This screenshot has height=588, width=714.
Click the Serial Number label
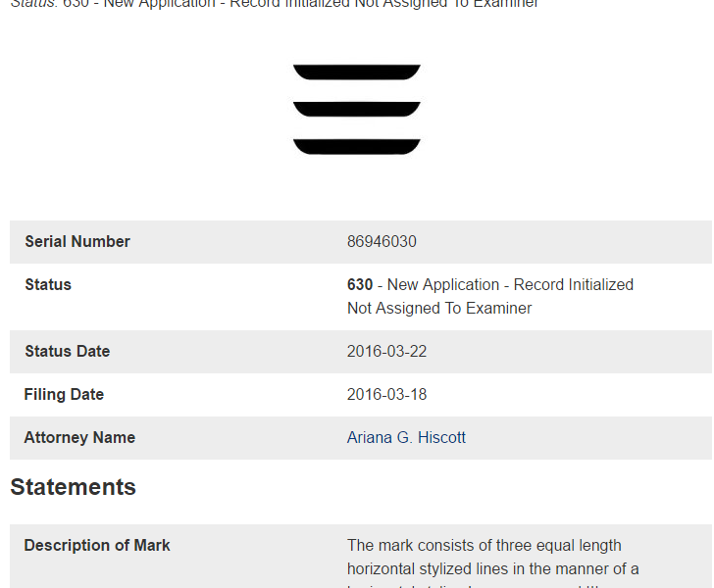(x=77, y=242)
